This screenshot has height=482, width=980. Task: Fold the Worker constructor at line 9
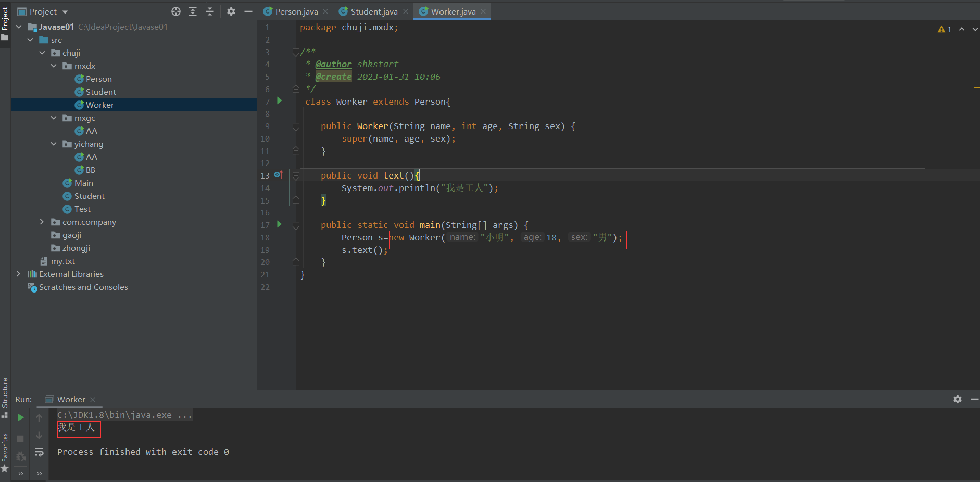click(296, 126)
